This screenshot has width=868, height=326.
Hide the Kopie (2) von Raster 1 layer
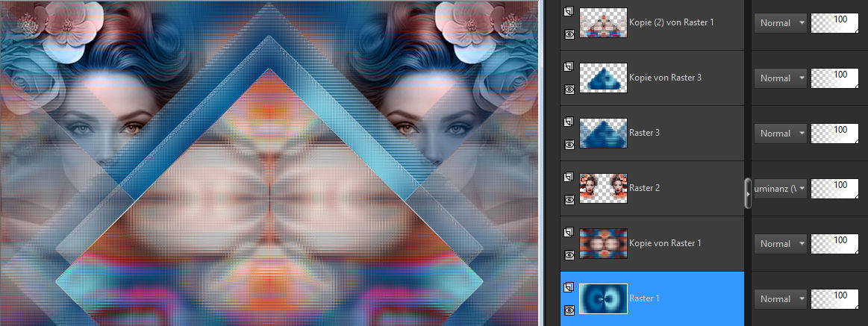click(569, 34)
